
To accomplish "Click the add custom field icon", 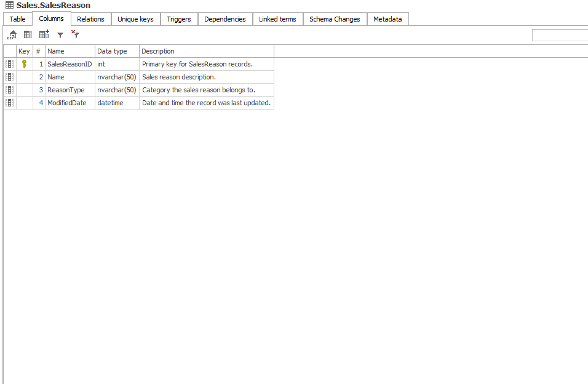I will [x=44, y=35].
